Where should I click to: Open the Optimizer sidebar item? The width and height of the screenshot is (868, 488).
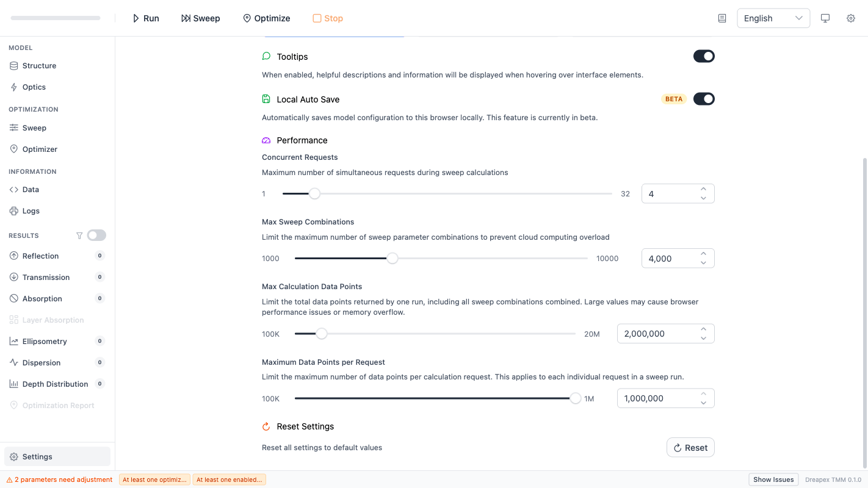point(40,149)
